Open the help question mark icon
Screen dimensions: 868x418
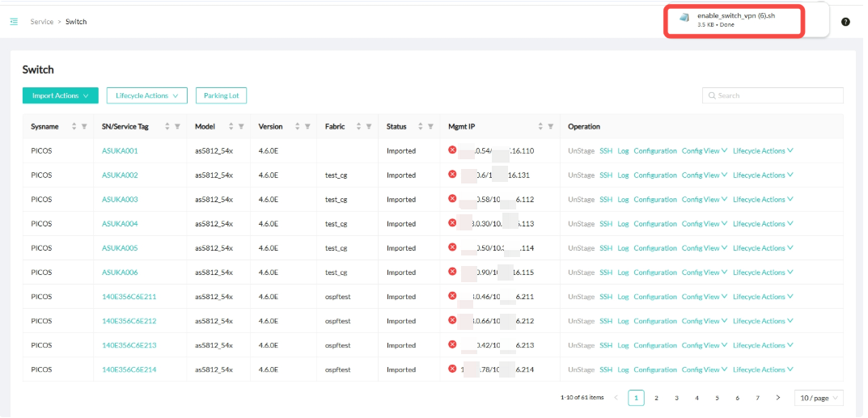pos(845,22)
